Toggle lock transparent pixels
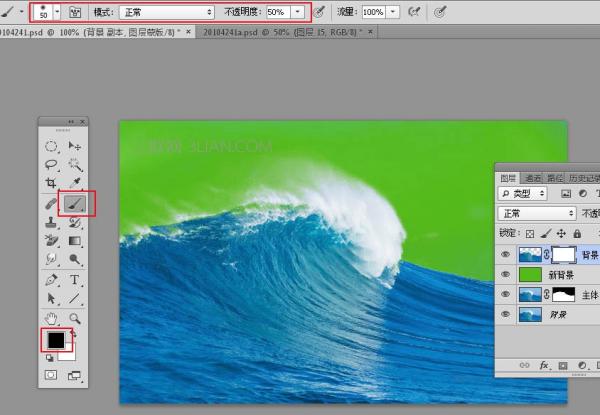Viewport: 600px width, 415px height. point(530,233)
